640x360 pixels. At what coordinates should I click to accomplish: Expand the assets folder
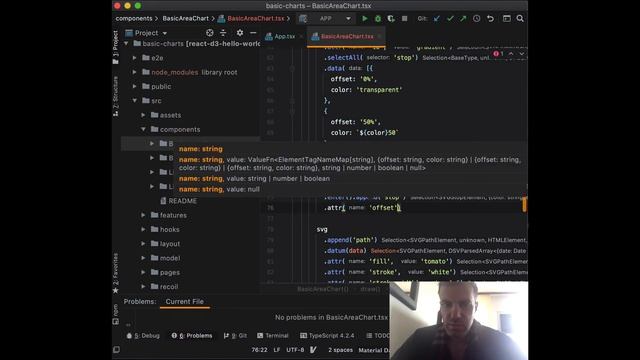(143, 115)
